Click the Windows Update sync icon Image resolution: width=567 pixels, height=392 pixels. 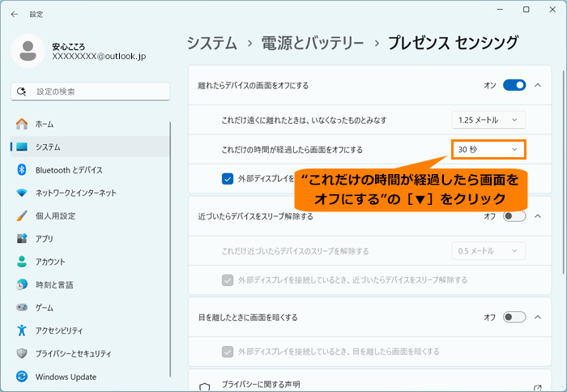(22, 377)
